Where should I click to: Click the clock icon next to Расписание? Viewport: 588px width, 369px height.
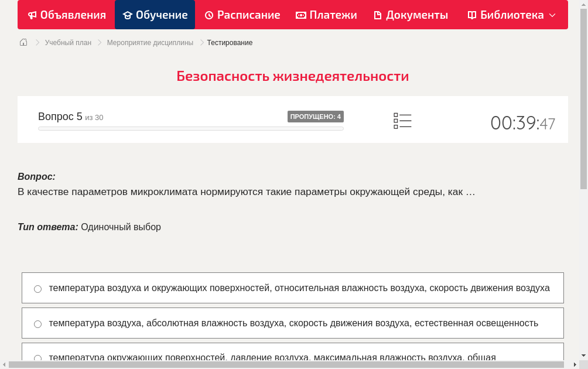[x=208, y=15]
